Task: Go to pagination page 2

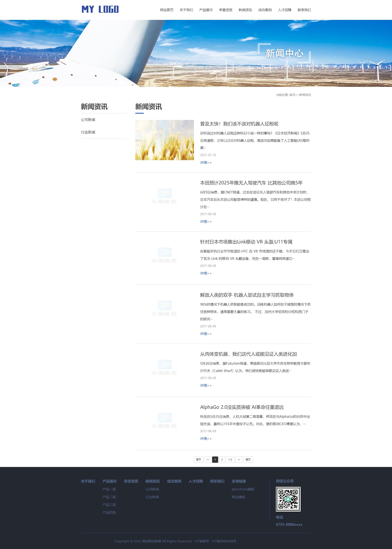Action: point(222,460)
